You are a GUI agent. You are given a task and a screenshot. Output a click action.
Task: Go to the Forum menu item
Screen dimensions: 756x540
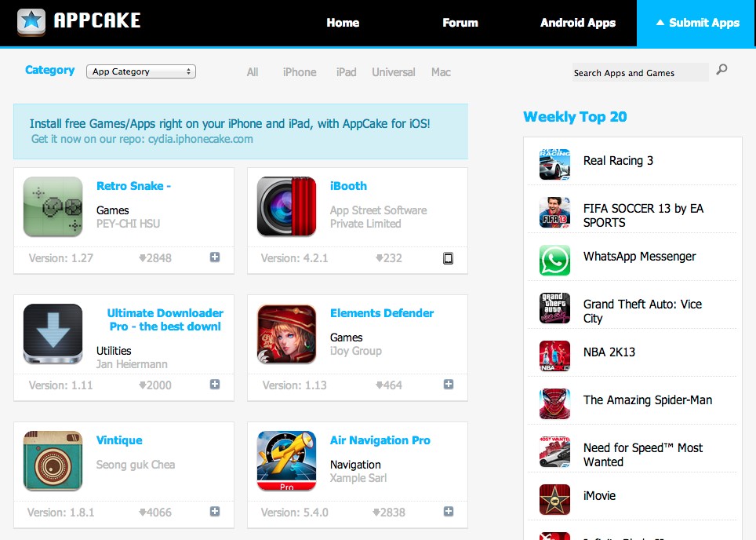pos(460,23)
